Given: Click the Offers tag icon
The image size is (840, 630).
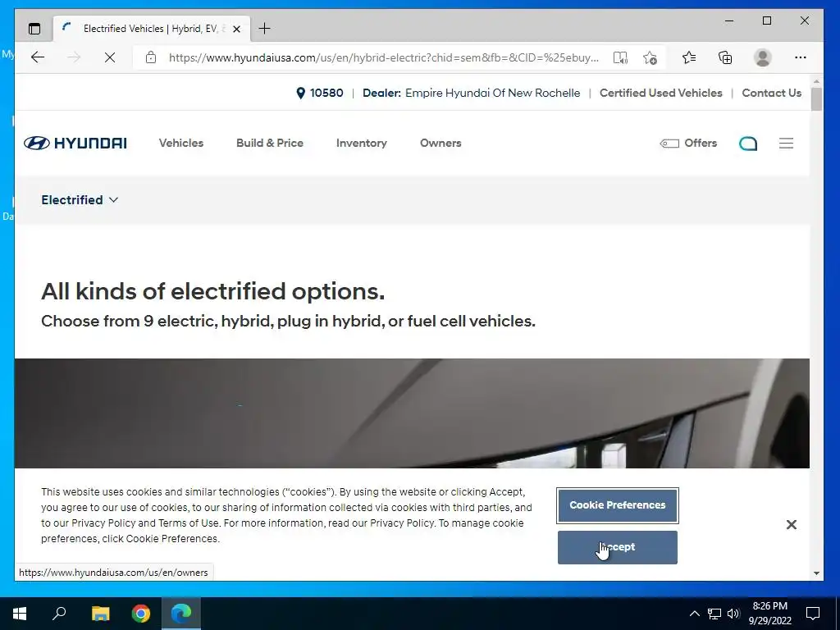Looking at the screenshot, I should click(669, 143).
